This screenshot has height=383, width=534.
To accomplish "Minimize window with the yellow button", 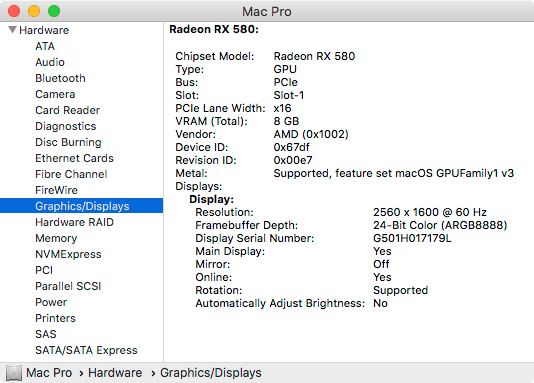I will pyautogui.click(x=34, y=11).
